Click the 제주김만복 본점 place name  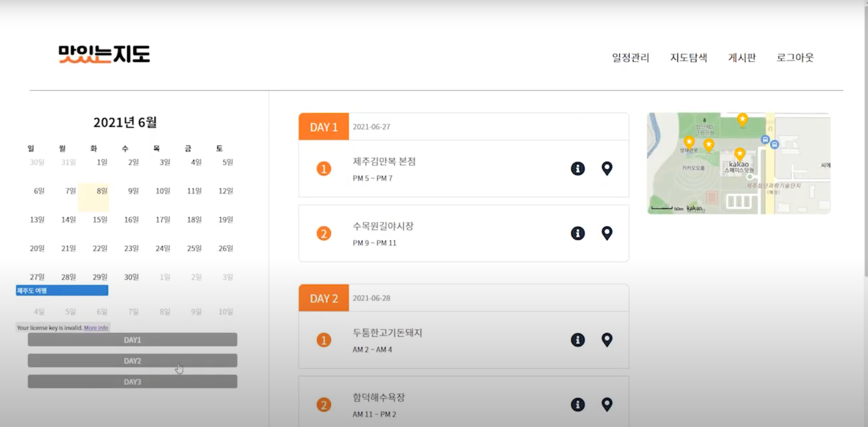point(384,161)
